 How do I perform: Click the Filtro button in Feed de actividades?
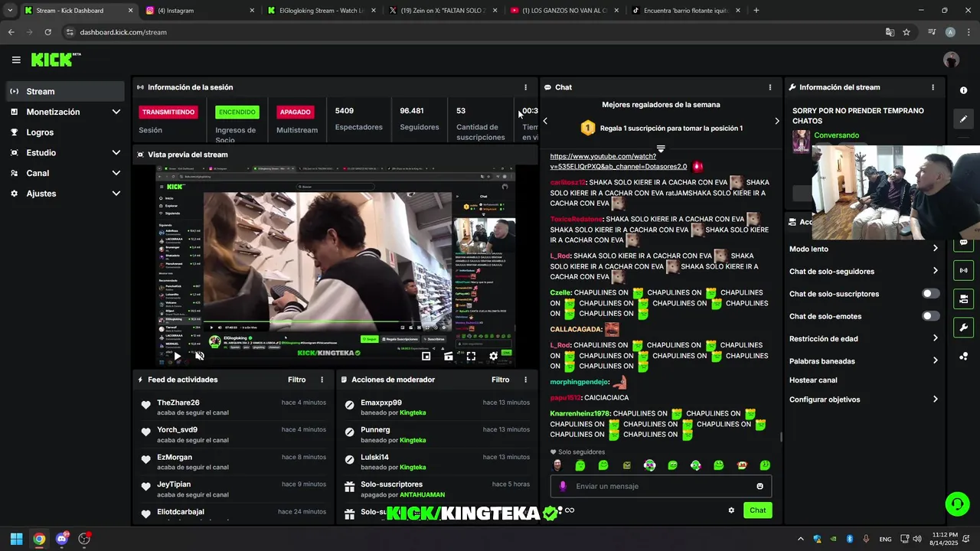296,380
